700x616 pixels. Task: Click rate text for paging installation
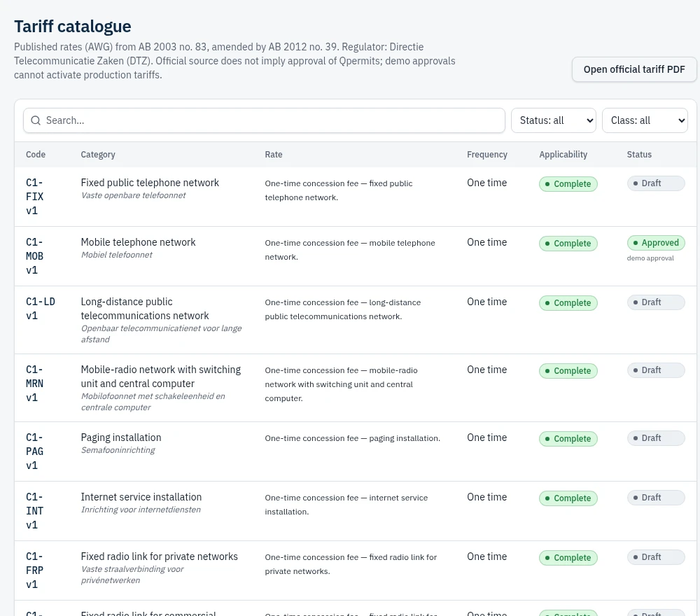coord(352,438)
